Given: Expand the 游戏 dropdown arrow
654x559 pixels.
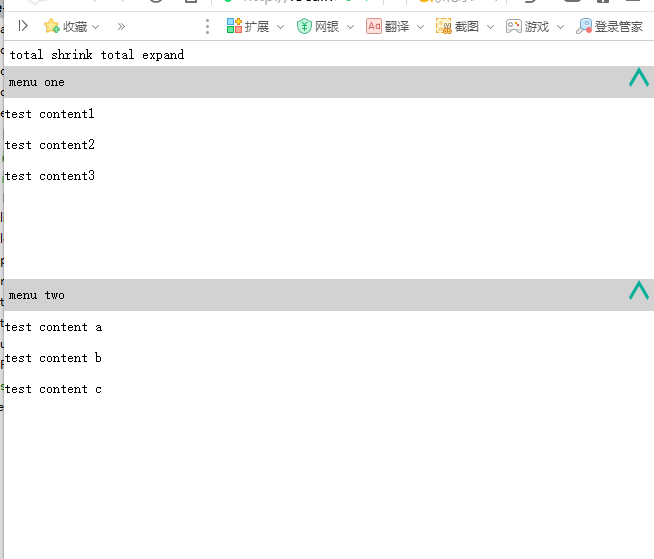Looking at the screenshot, I should (x=561, y=27).
